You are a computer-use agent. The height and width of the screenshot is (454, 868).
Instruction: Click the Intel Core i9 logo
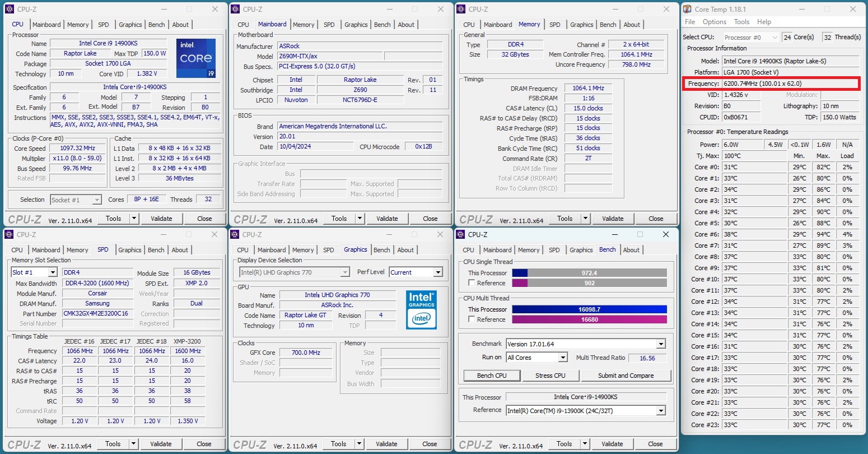[x=196, y=58]
